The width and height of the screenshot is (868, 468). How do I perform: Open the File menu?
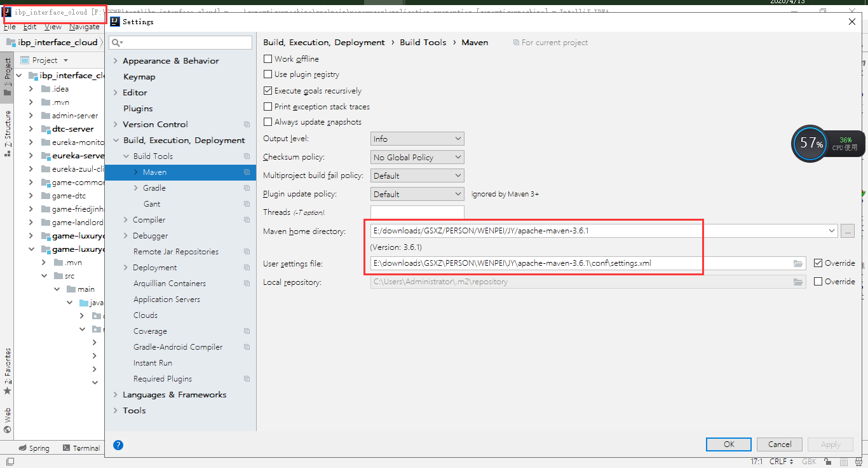pos(10,27)
